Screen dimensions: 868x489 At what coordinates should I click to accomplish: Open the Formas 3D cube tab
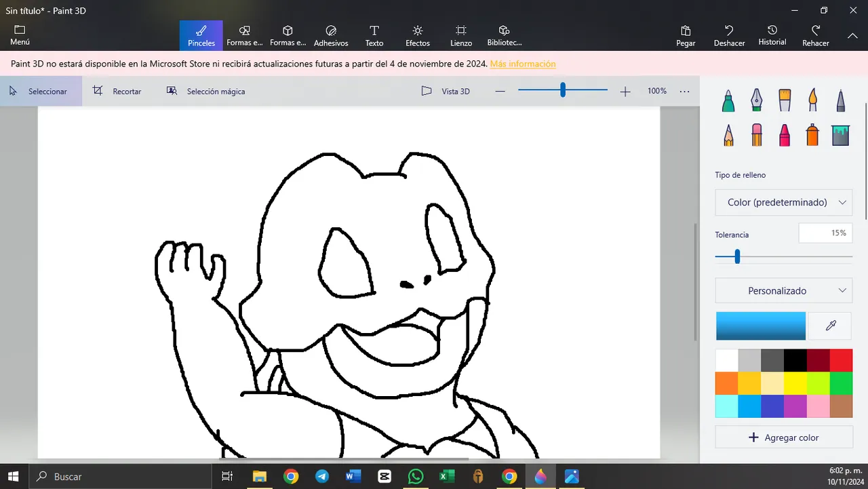click(x=288, y=36)
